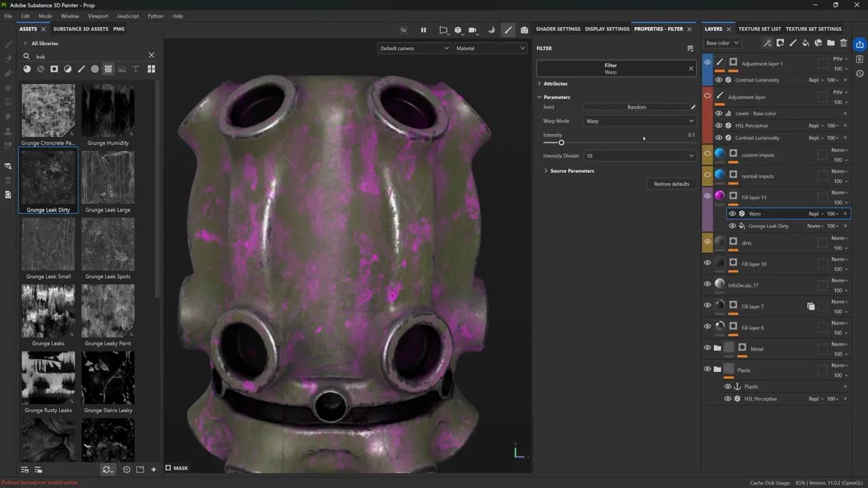Click the Restore defaults button
This screenshot has width=868, height=488.
(x=671, y=184)
